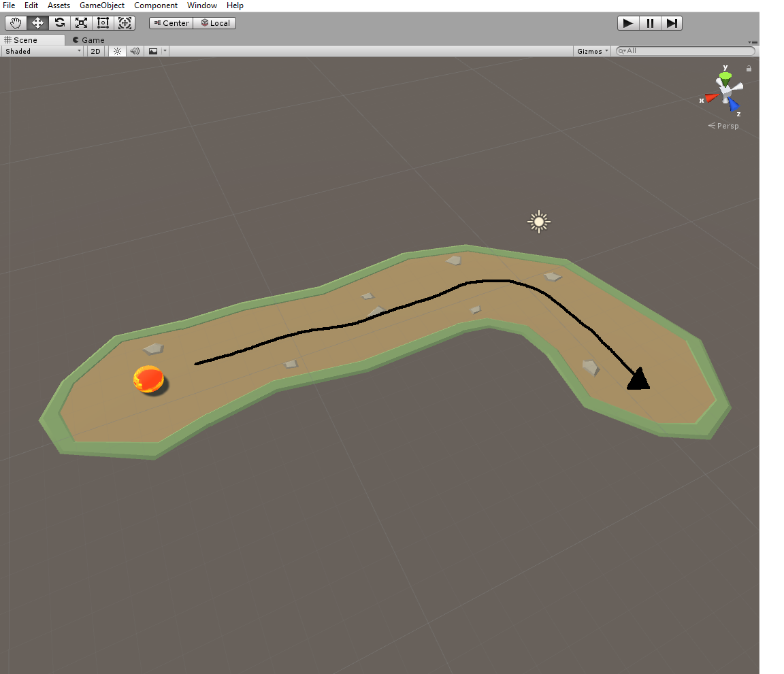This screenshot has height=674, width=784.
Task: Select the Move tool
Action: click(x=37, y=22)
